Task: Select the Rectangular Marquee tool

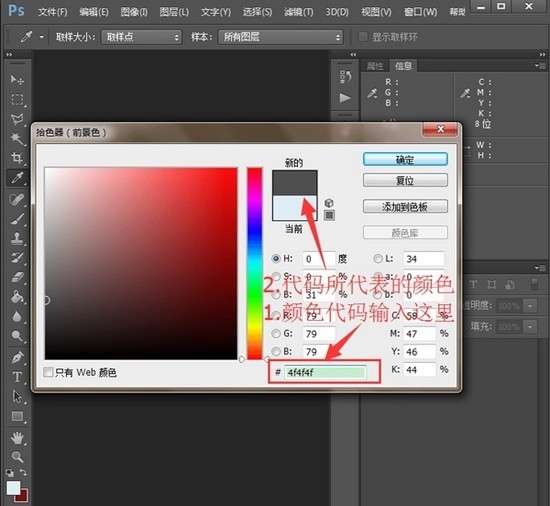Action: coord(16,100)
